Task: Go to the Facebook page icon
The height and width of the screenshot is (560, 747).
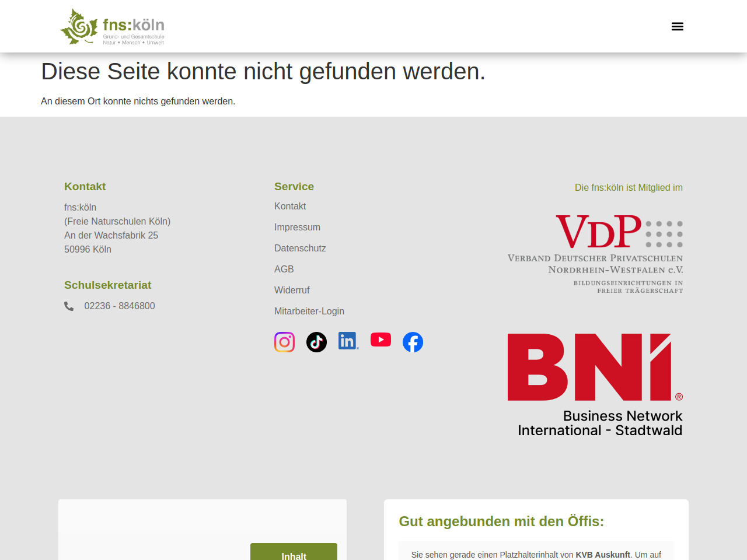Action: (413, 342)
